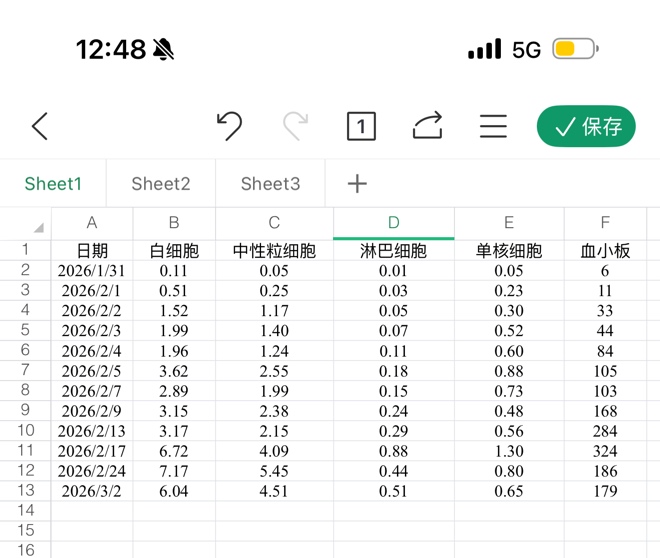Undo the last edit
This screenshot has height=558, width=660.
[229, 126]
